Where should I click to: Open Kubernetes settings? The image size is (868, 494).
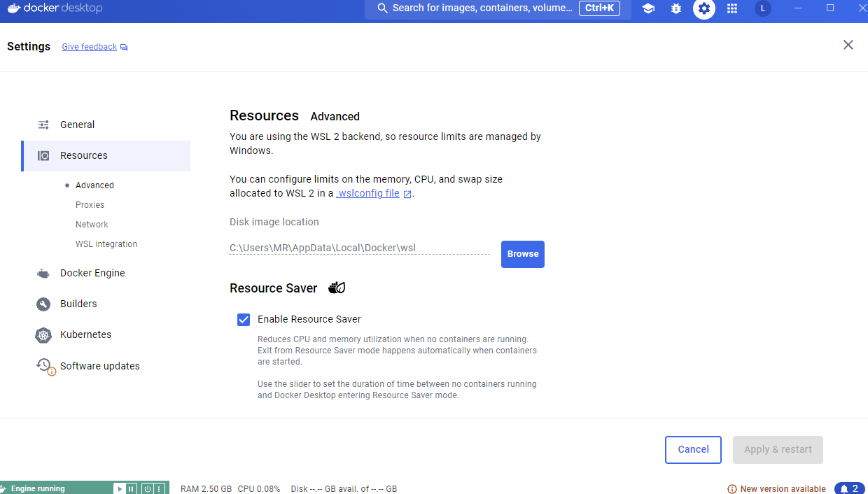point(106,335)
